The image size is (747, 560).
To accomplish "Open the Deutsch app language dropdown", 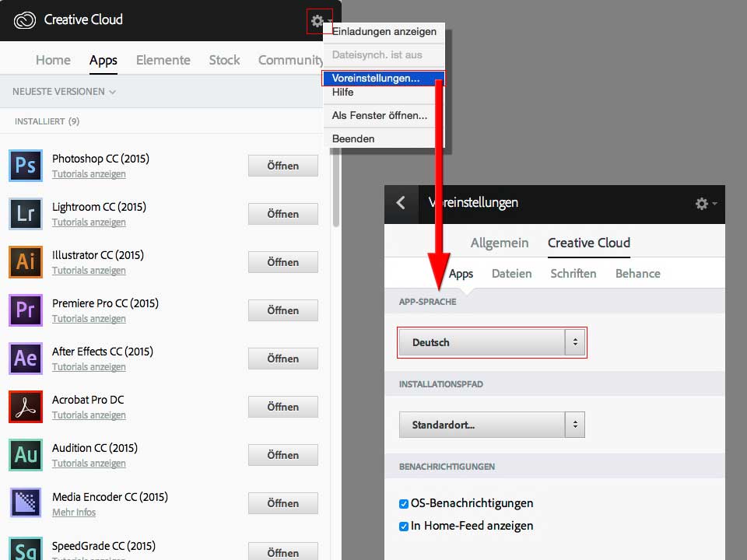I will 492,342.
